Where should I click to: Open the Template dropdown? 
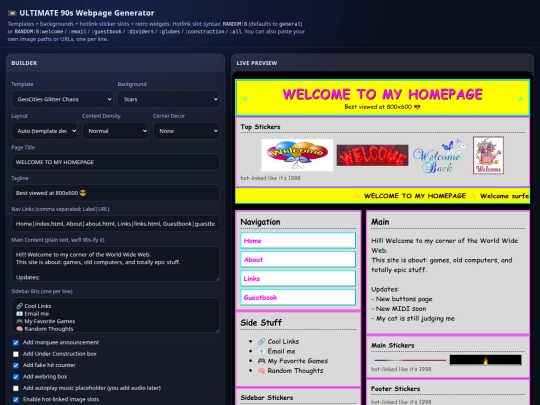(x=62, y=99)
